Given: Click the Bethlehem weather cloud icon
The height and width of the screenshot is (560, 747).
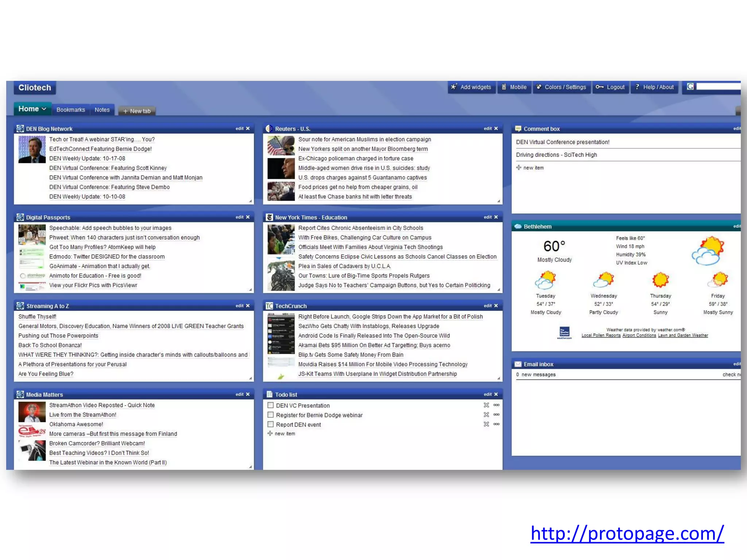Looking at the screenshot, I should [x=518, y=226].
